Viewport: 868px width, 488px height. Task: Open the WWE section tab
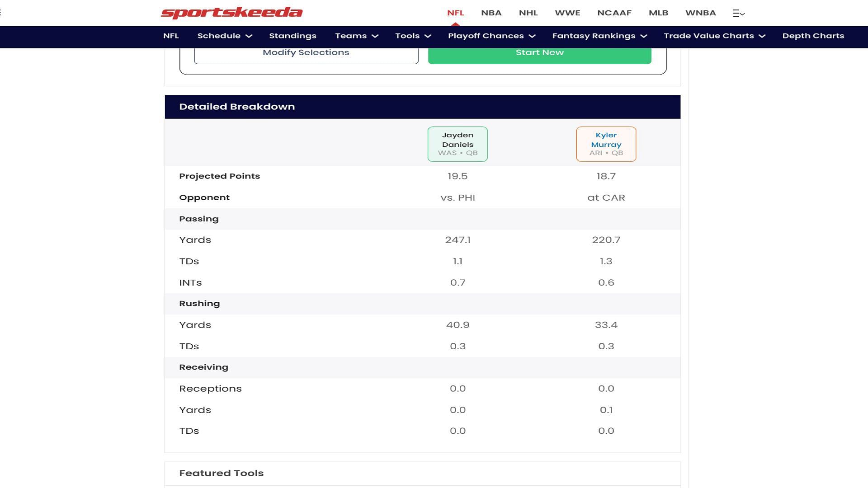click(x=567, y=13)
